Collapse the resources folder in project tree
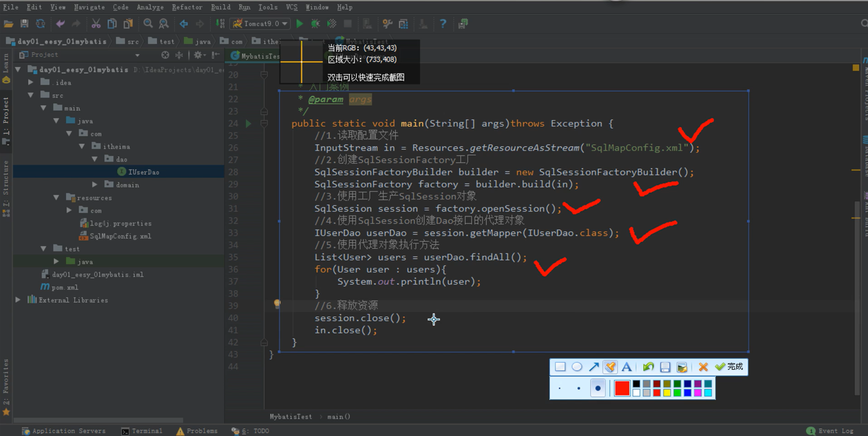 click(56, 198)
